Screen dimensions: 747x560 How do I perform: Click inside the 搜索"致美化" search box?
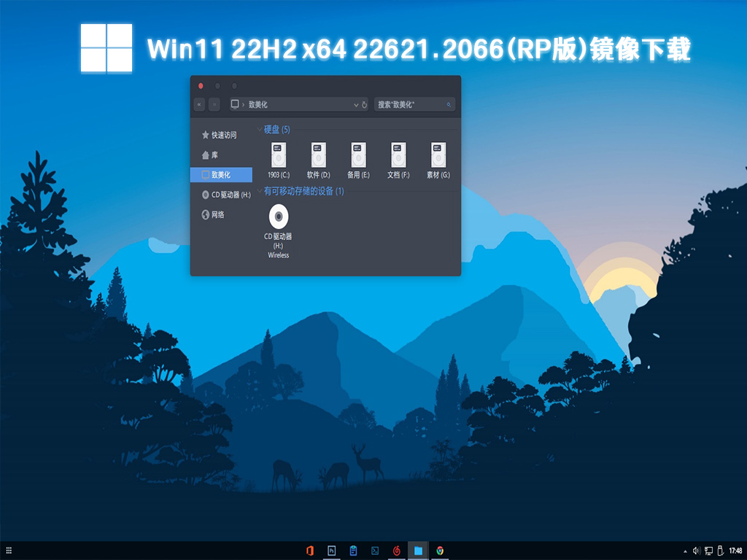409,104
